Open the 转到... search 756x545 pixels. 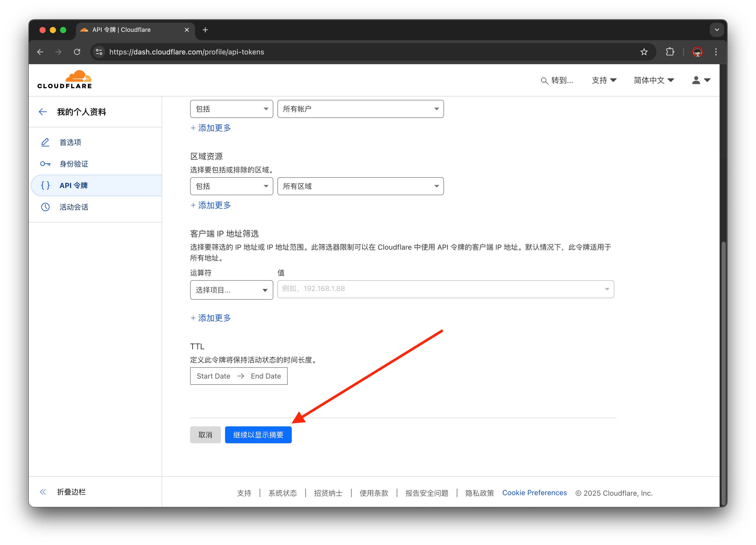(557, 80)
